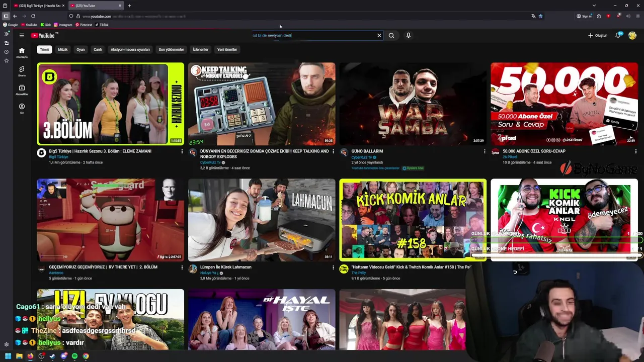Open the Firefox application menu
644x362 pixels.
click(x=637, y=16)
